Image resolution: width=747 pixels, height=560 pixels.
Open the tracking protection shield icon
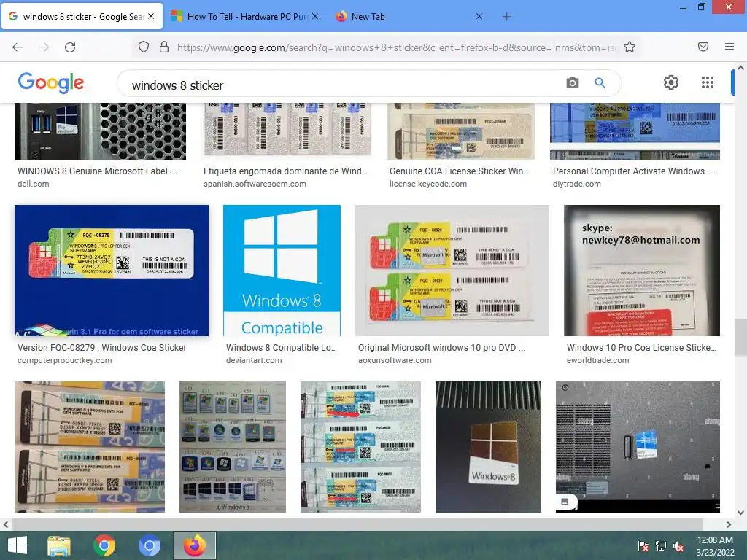[144, 47]
